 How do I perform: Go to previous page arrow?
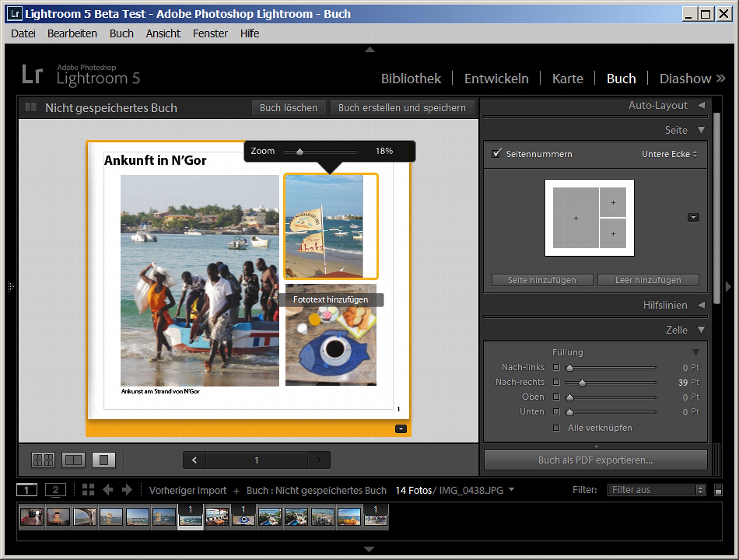pyautogui.click(x=194, y=460)
